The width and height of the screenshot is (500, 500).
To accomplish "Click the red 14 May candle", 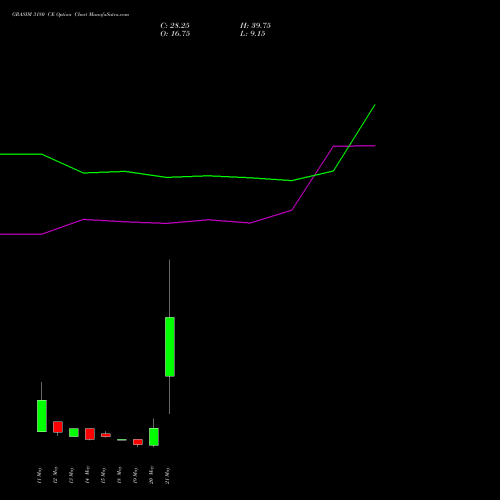I will click(90, 434).
